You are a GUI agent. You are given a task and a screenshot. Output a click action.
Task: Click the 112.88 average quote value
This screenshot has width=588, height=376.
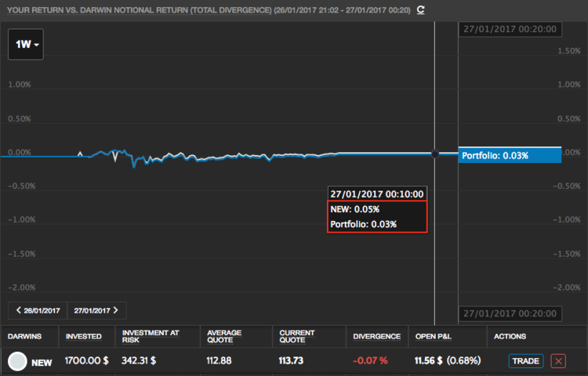[x=219, y=360]
